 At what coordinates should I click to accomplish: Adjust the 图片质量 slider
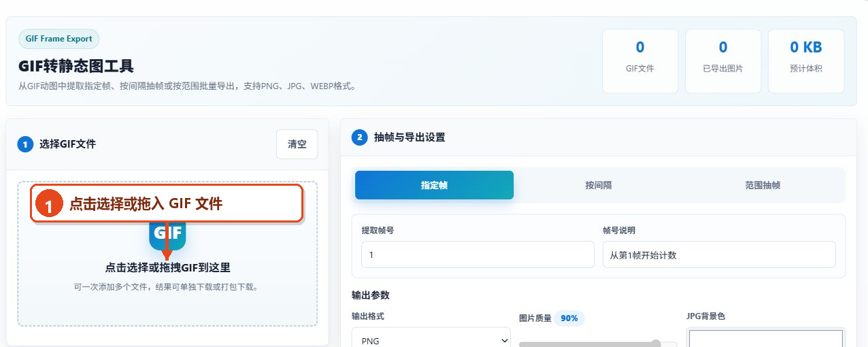pyautogui.click(x=598, y=344)
